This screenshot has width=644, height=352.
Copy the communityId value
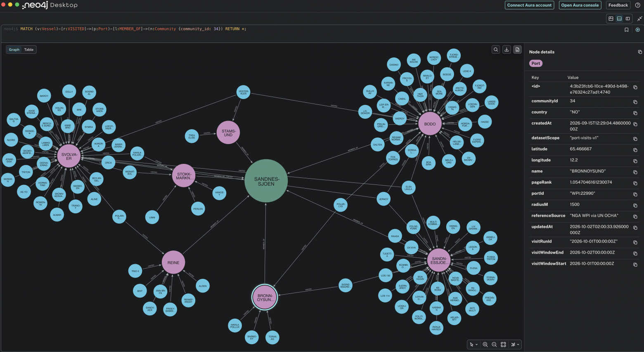click(x=635, y=102)
